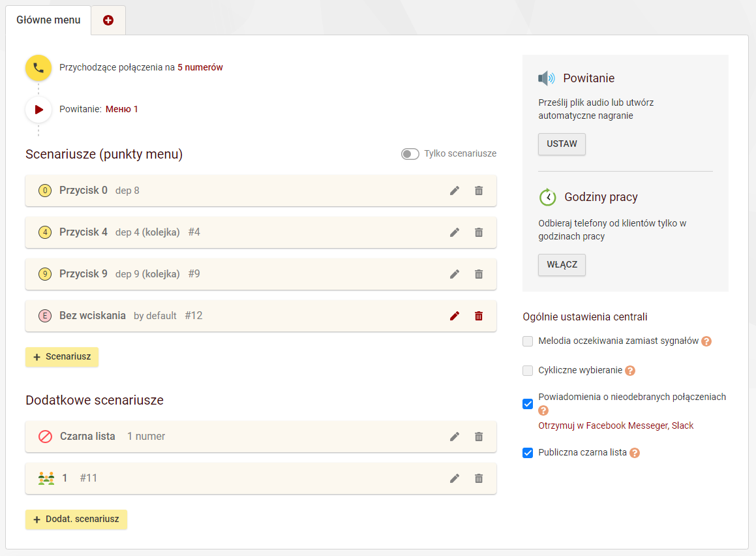
Task: Open the 5 numerów link
Action: 200,67
